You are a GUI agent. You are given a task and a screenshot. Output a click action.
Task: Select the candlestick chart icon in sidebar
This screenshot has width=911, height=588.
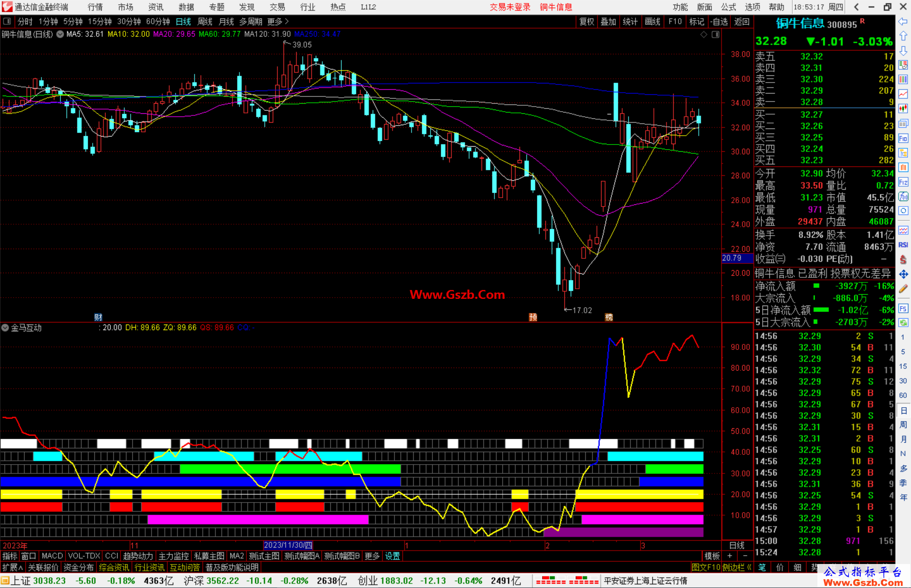903,109
